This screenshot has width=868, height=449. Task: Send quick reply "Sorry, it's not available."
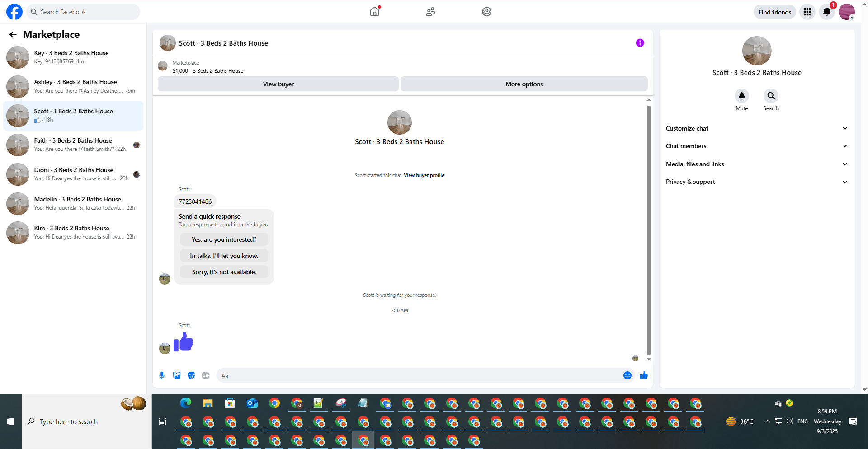[x=224, y=272]
